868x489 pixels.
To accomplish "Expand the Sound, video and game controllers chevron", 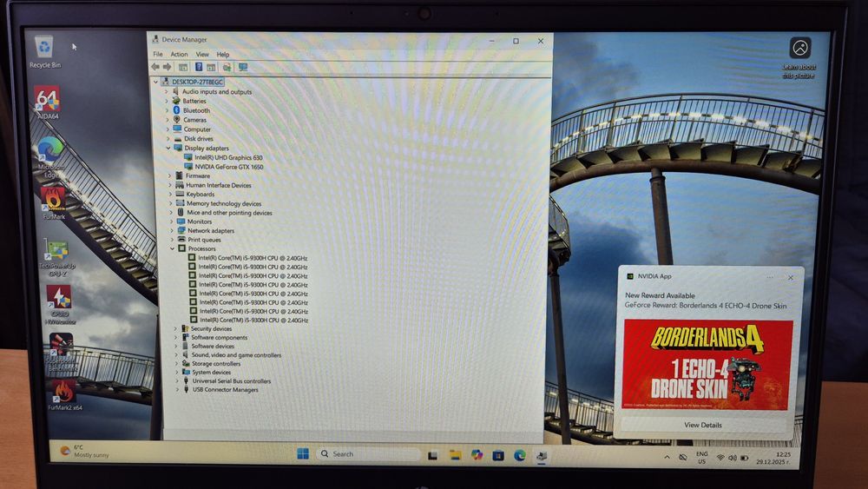I will 176,355.
